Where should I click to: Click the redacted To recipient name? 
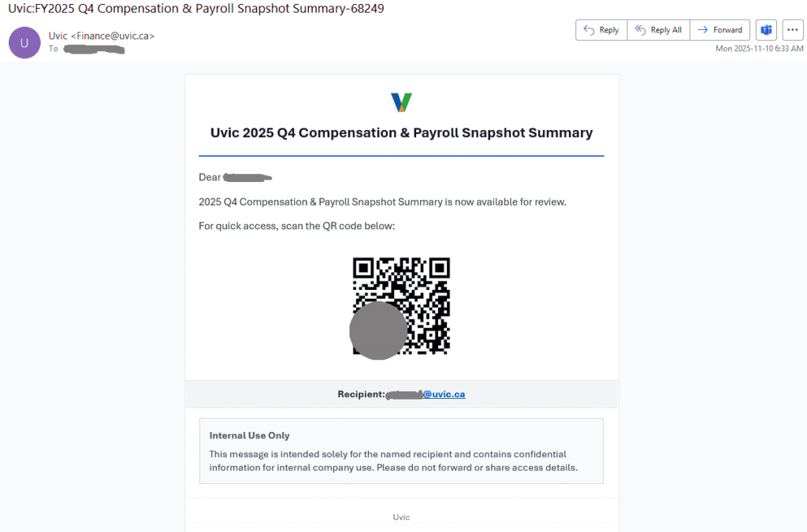click(95, 49)
